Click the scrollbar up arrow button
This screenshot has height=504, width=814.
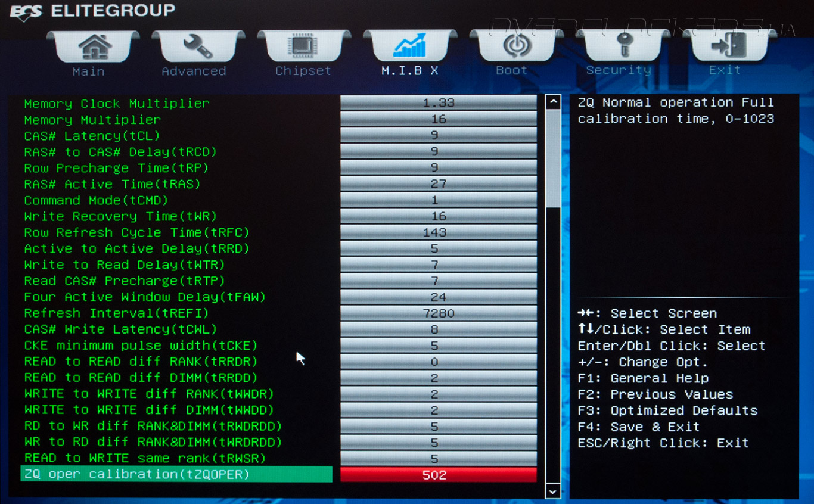[x=553, y=102]
